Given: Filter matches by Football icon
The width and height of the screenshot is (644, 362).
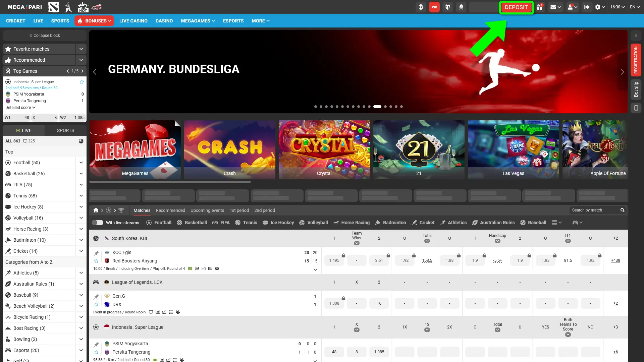Looking at the screenshot, I should pyautogui.click(x=159, y=223).
